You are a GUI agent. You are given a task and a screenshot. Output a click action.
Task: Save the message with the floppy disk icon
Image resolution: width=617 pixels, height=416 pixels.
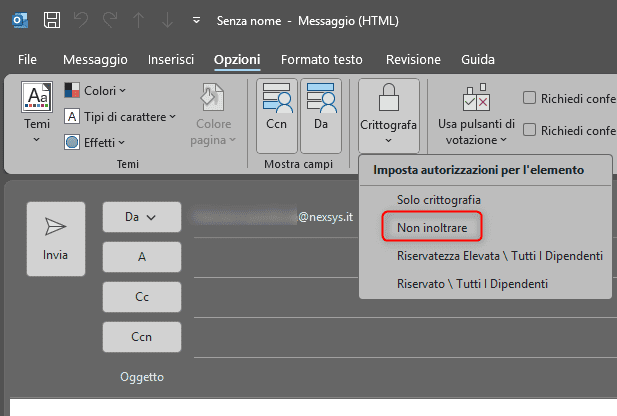pos(52,20)
